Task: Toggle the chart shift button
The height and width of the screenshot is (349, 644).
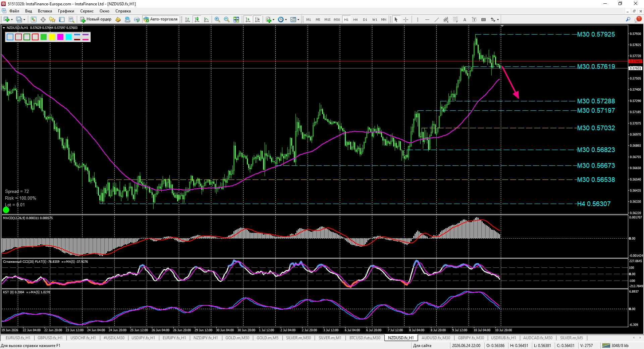Action: coord(257,19)
